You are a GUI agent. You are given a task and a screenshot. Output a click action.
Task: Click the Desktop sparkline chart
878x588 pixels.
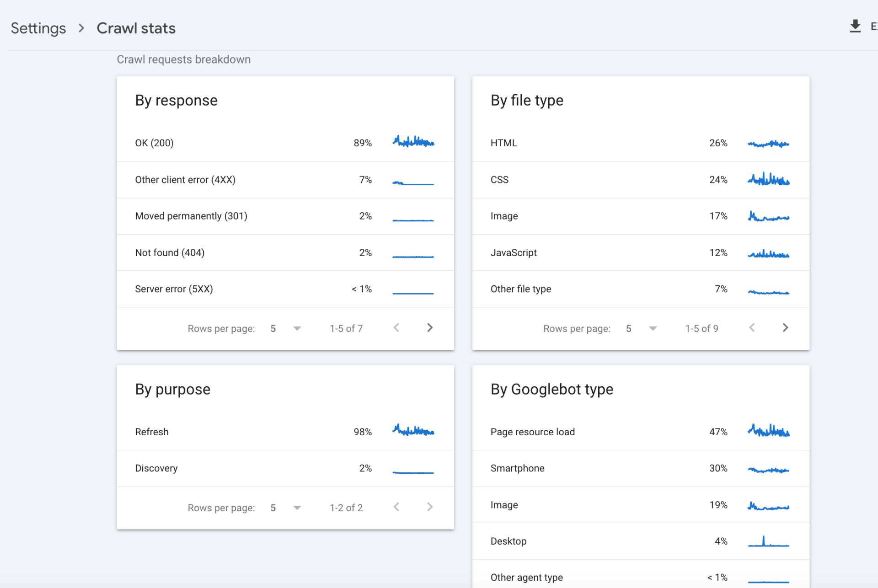tap(769, 541)
